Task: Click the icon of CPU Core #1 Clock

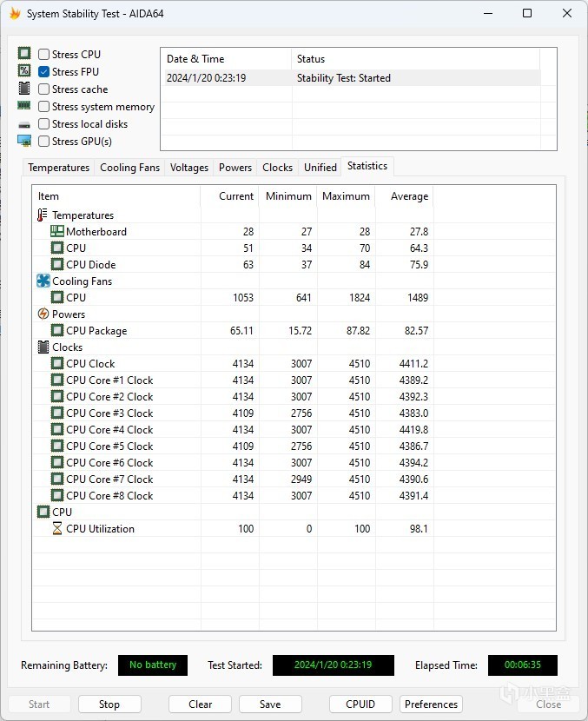Action: pyautogui.click(x=57, y=380)
